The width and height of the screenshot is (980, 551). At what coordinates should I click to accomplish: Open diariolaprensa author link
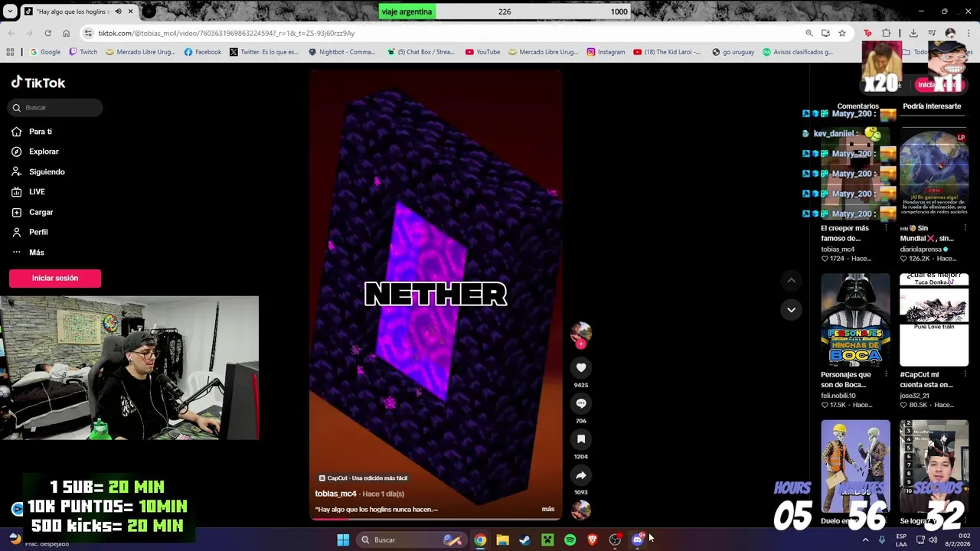tap(924, 249)
